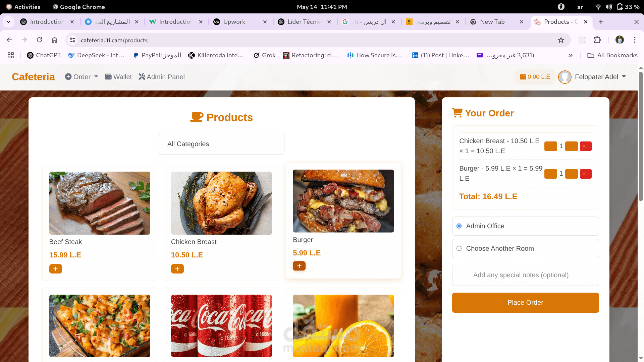Screen dimensions: 644x362
Task: Open the Admin Panel link
Action: point(162,77)
